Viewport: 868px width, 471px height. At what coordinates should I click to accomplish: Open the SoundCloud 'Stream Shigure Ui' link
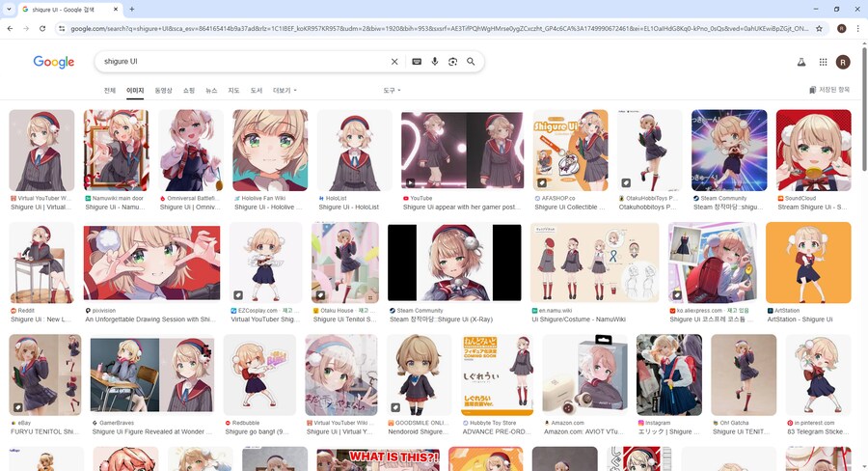[x=812, y=208]
